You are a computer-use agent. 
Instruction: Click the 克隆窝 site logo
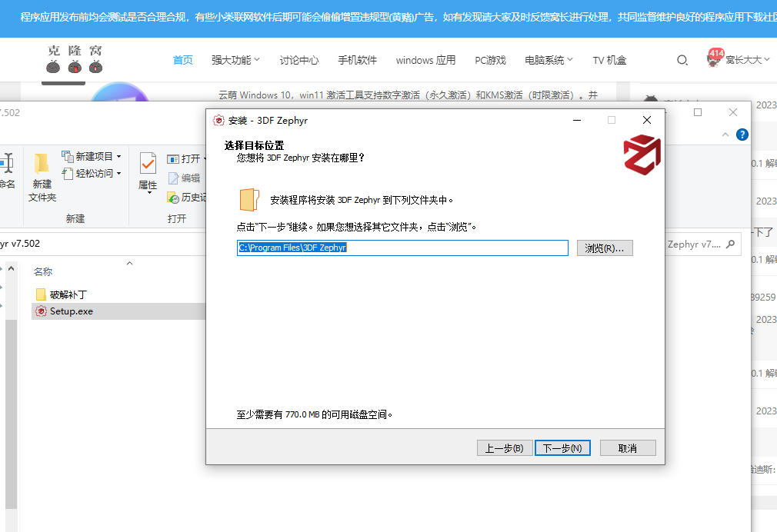tap(75, 59)
